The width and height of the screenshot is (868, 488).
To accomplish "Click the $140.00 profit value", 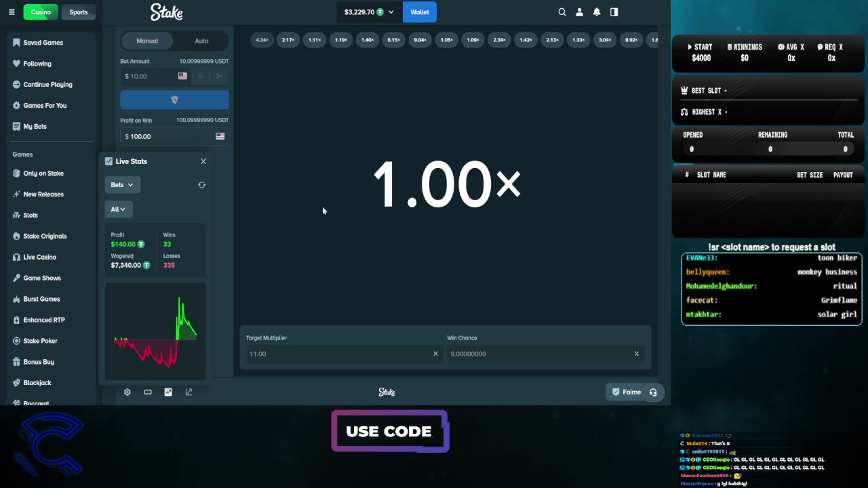I will (x=123, y=244).
